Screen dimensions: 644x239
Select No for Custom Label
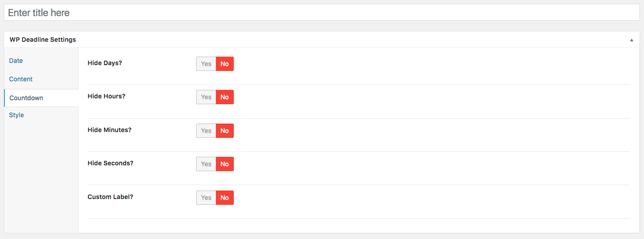225,198
